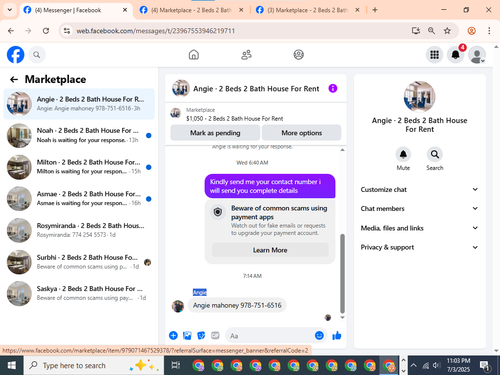Open taskbar clock showing 11:03 PM
500x375 pixels.
point(458,365)
